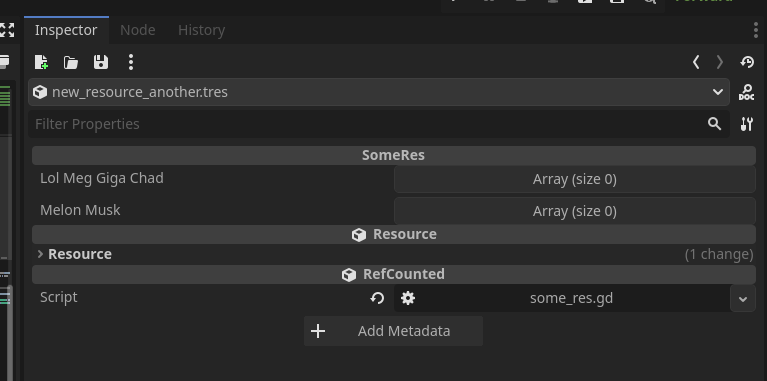Open the new_resource_another.tres object dropdown
Screen dimensions: 767x381
pos(379,92)
